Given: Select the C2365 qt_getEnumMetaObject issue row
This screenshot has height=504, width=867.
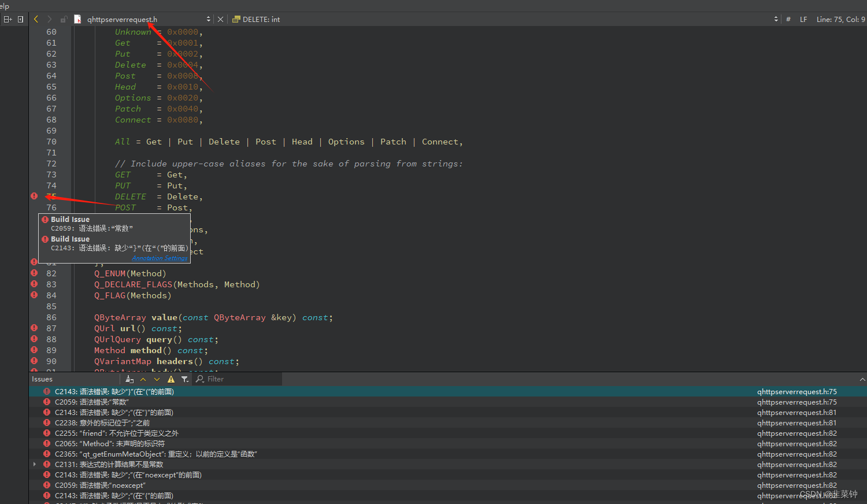Looking at the screenshot, I should (x=448, y=454).
